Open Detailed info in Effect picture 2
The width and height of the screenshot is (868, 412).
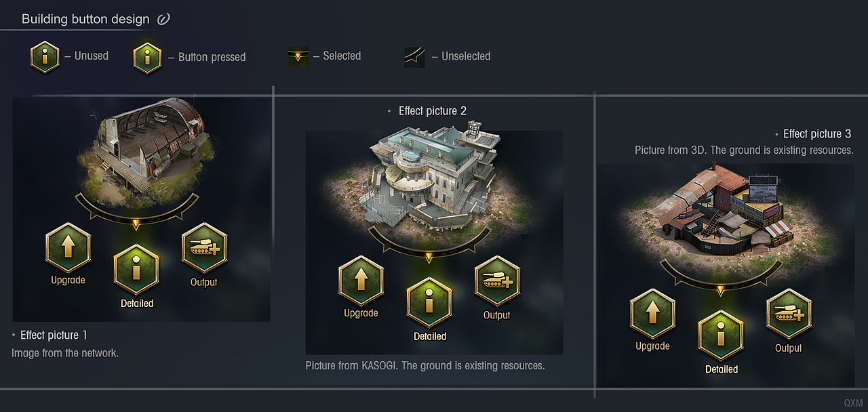coord(429,302)
